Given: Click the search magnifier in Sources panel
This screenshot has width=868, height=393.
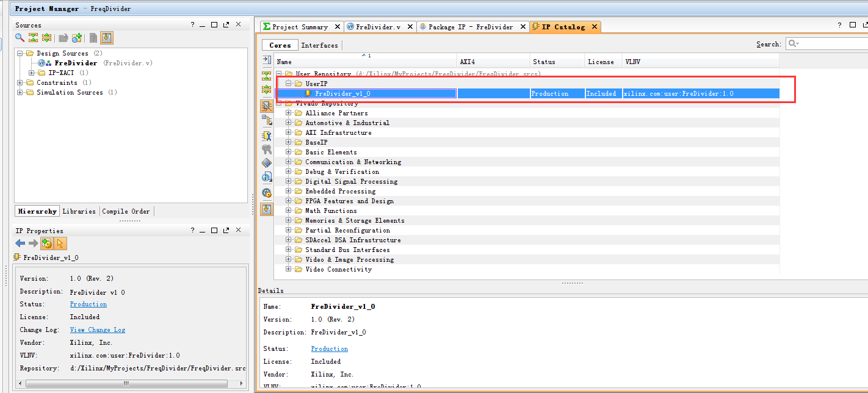Looking at the screenshot, I should pos(20,38).
